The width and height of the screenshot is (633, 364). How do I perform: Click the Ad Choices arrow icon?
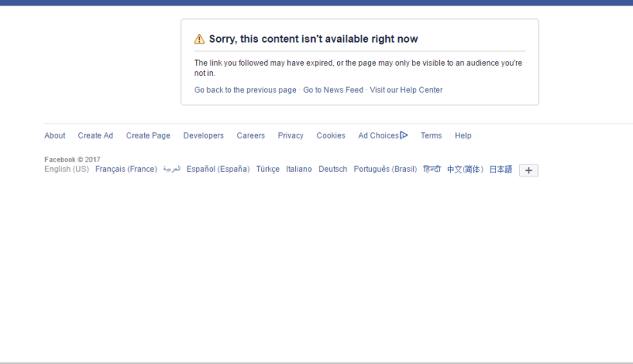[404, 135]
